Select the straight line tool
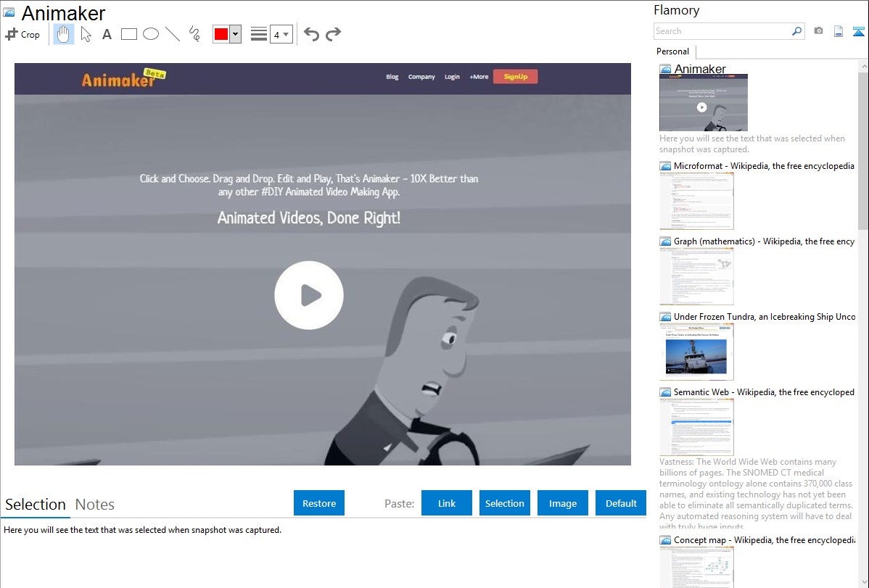Image resolution: width=869 pixels, height=588 pixels. click(173, 34)
